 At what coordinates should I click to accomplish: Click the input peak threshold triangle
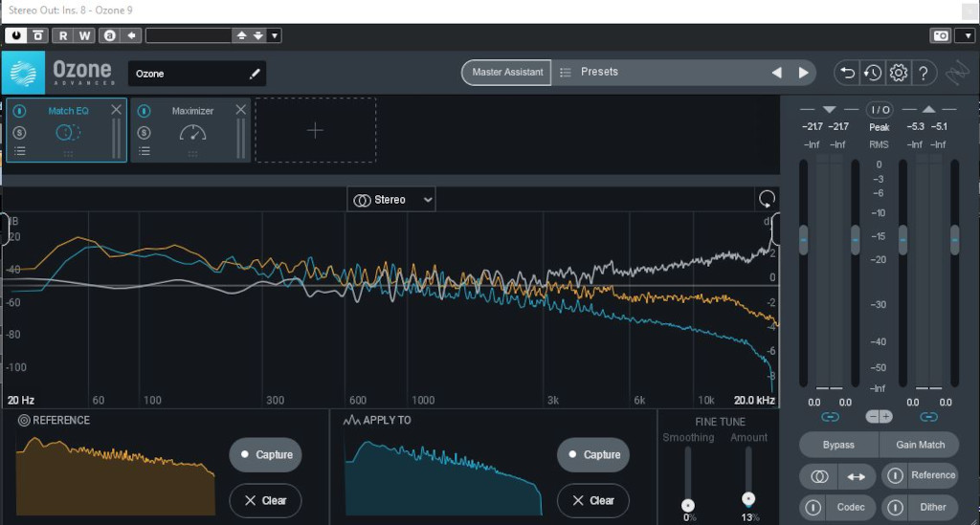[x=830, y=109]
